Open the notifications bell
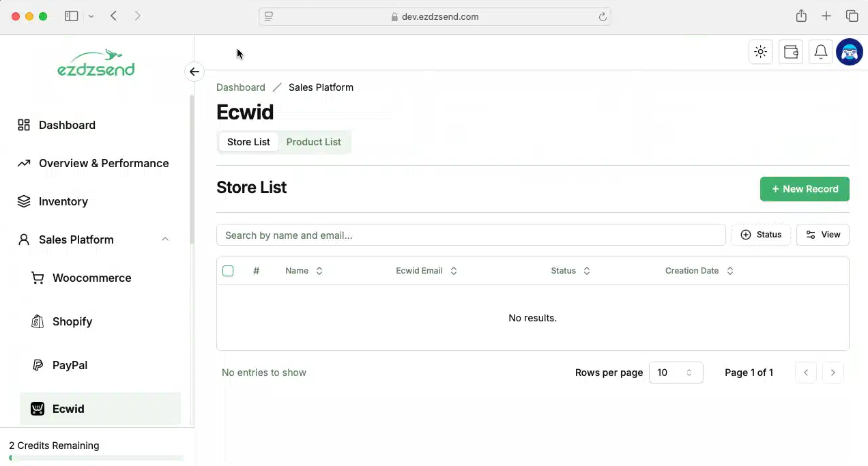 pos(820,51)
